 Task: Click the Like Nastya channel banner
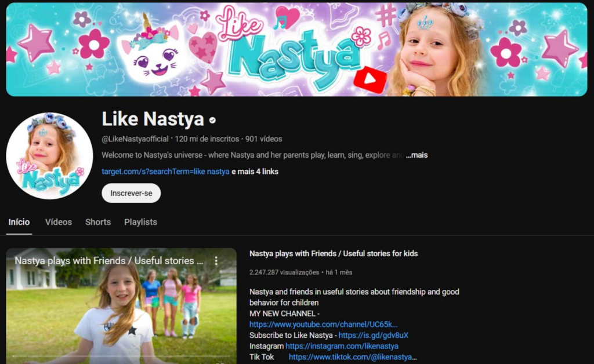coord(296,49)
